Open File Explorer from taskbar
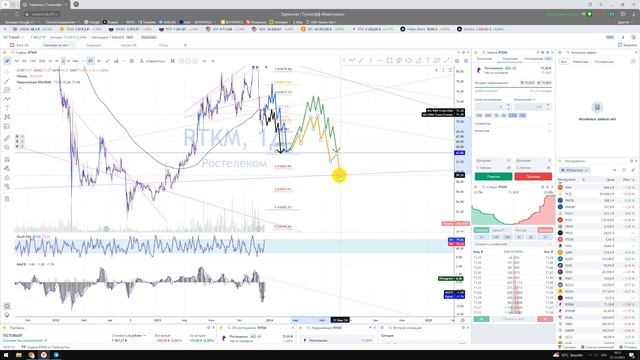 coord(19,355)
